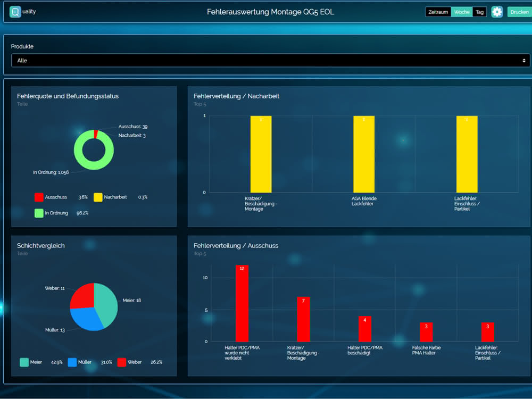Click the 'Ausschuss: 39' chart label
The height and width of the screenshot is (399, 532).
132,127
